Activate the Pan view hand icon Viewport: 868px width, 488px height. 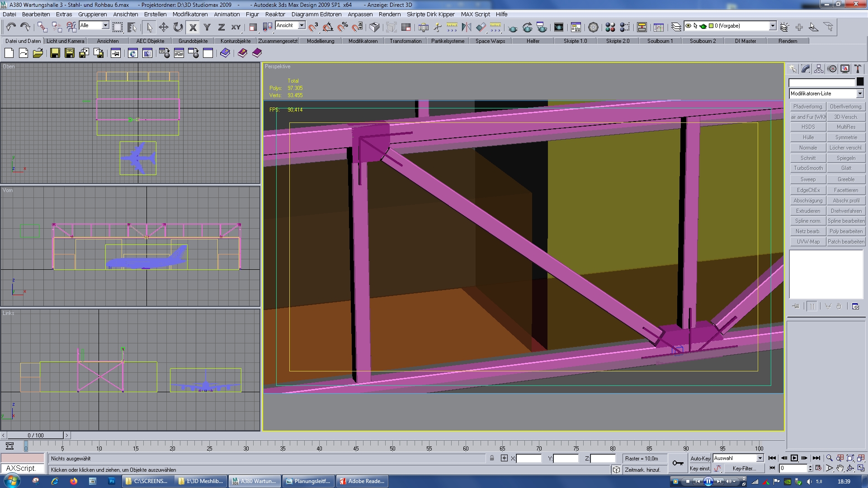[x=840, y=469]
